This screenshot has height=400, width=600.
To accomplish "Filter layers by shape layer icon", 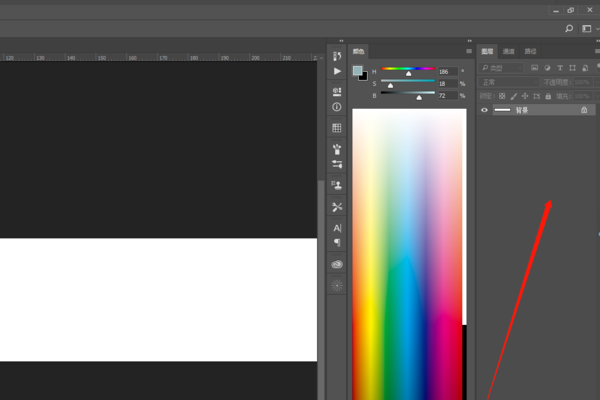I will coord(572,68).
